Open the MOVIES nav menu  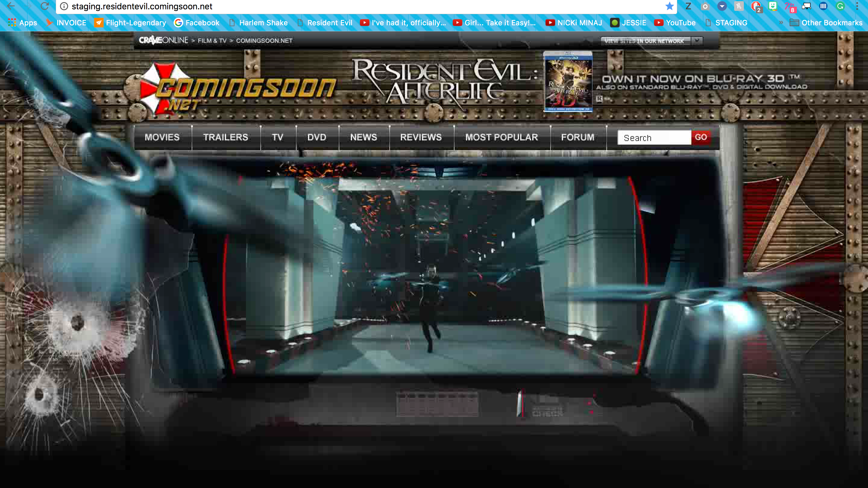coord(162,137)
